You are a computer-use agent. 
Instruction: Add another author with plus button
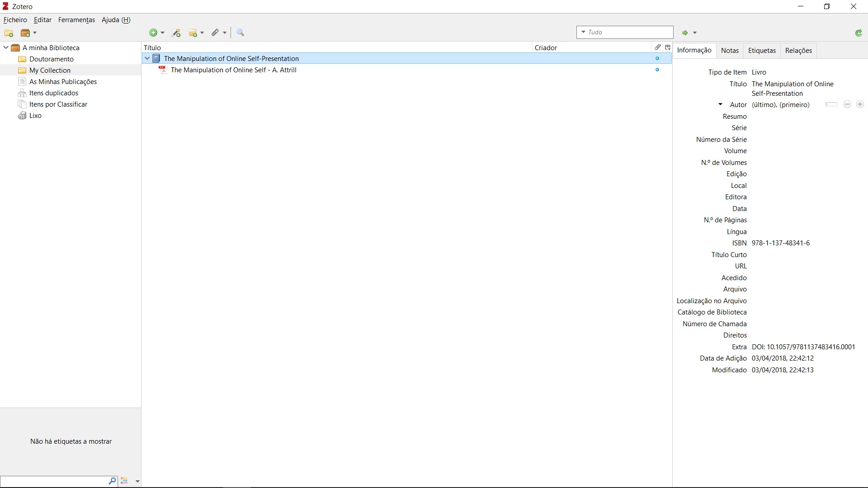(860, 104)
